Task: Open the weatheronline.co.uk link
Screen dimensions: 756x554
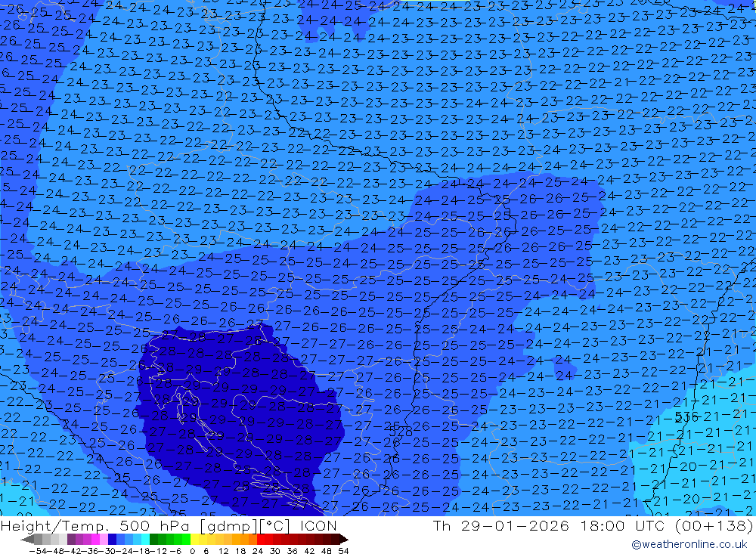Action: (x=689, y=544)
